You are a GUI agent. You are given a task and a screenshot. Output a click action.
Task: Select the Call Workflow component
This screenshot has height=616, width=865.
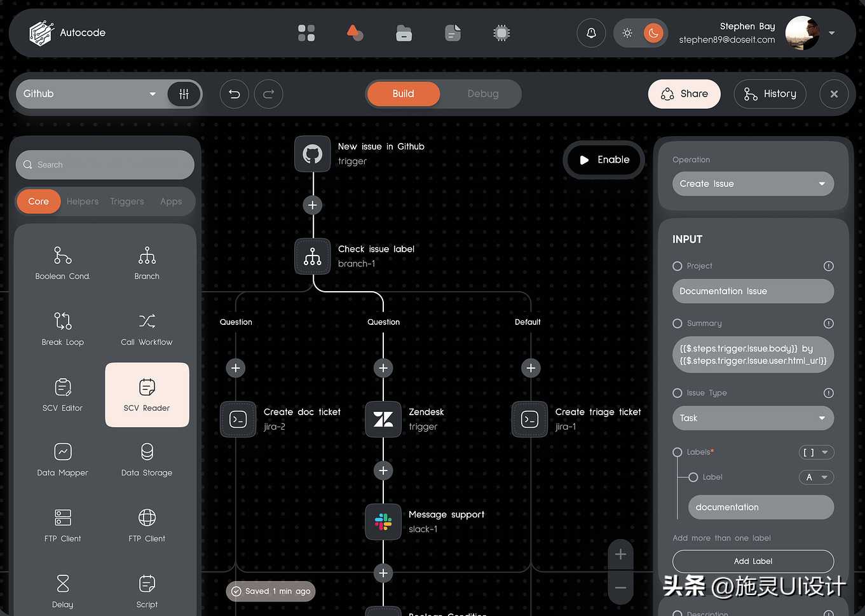pos(147,329)
